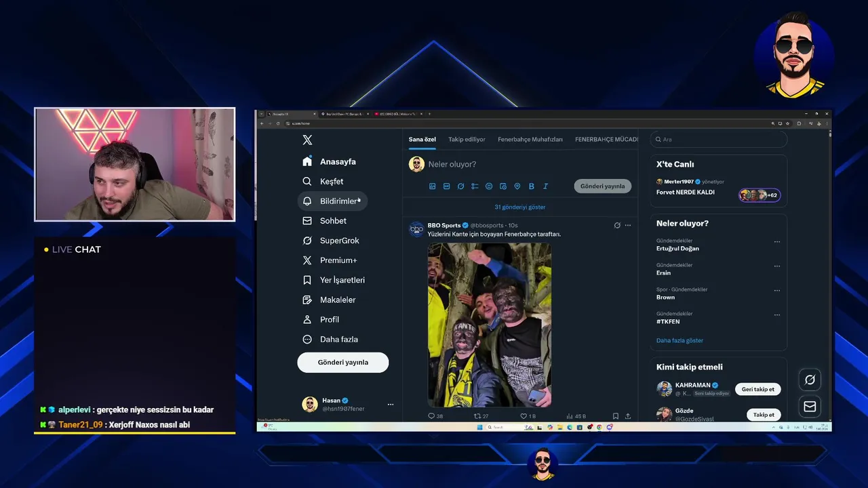Add media image to the post
Screen dimensions: 868x488
pyautogui.click(x=433, y=186)
